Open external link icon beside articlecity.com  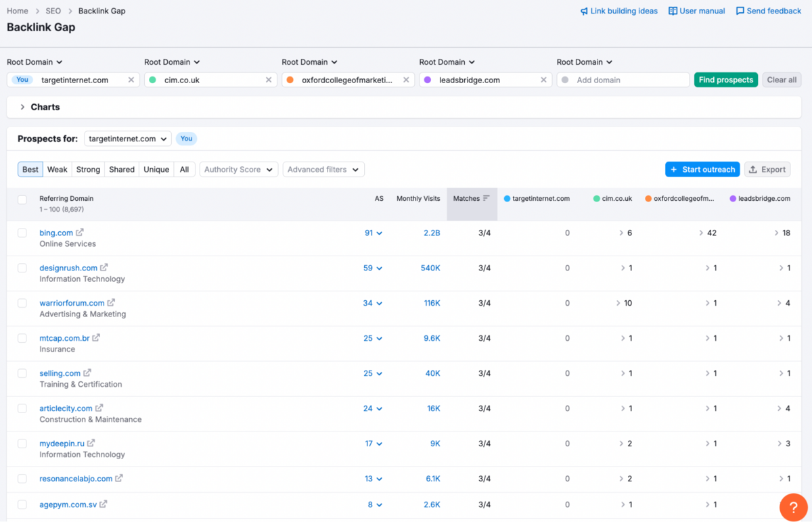coord(99,408)
